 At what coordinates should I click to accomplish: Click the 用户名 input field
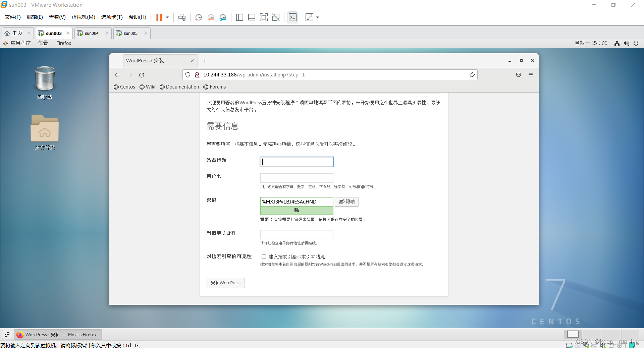[x=297, y=178]
